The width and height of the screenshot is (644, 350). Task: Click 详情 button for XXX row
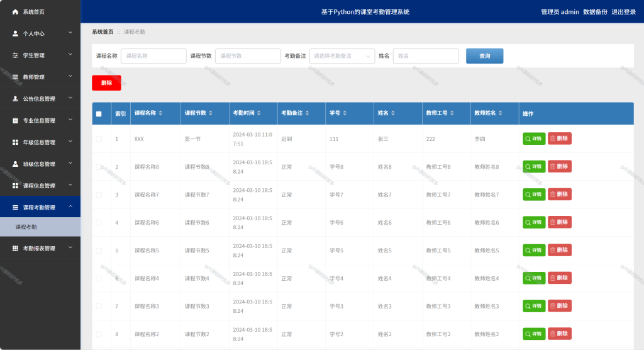(x=534, y=138)
